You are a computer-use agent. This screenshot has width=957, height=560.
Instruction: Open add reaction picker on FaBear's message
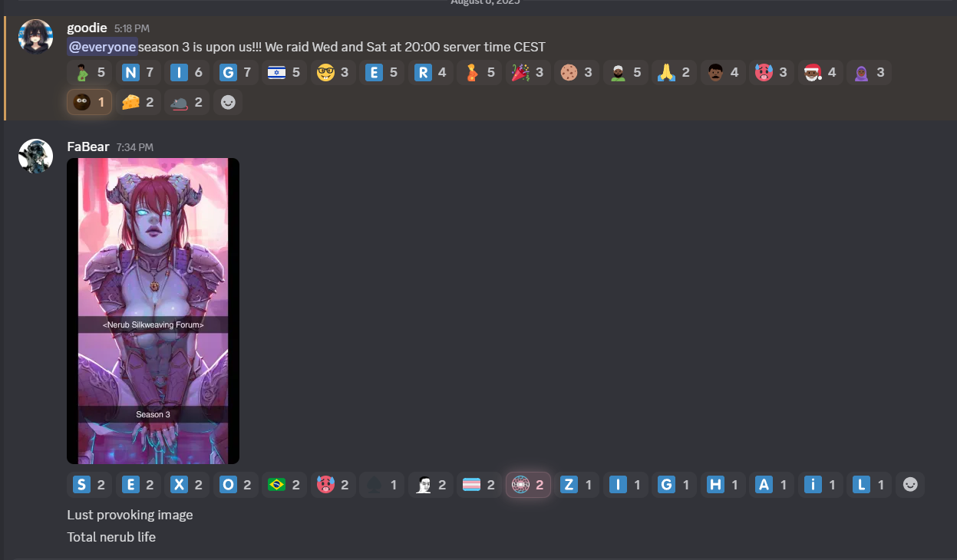click(910, 485)
